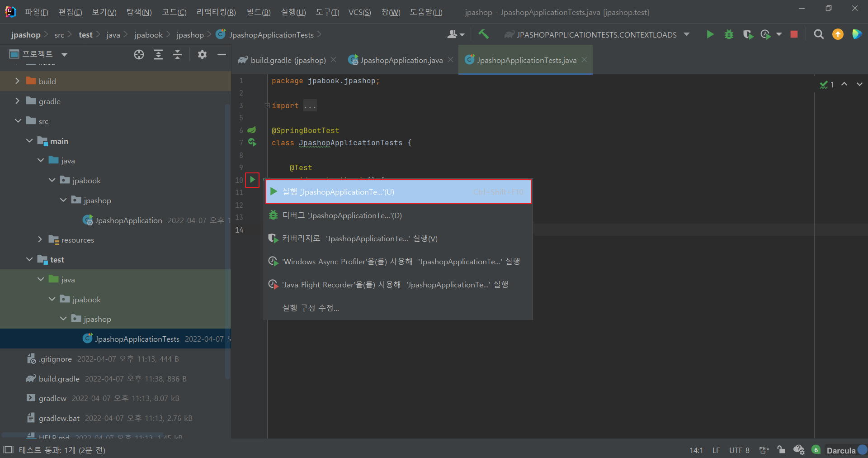
Task: Click the Build project hammer icon
Action: (x=483, y=34)
